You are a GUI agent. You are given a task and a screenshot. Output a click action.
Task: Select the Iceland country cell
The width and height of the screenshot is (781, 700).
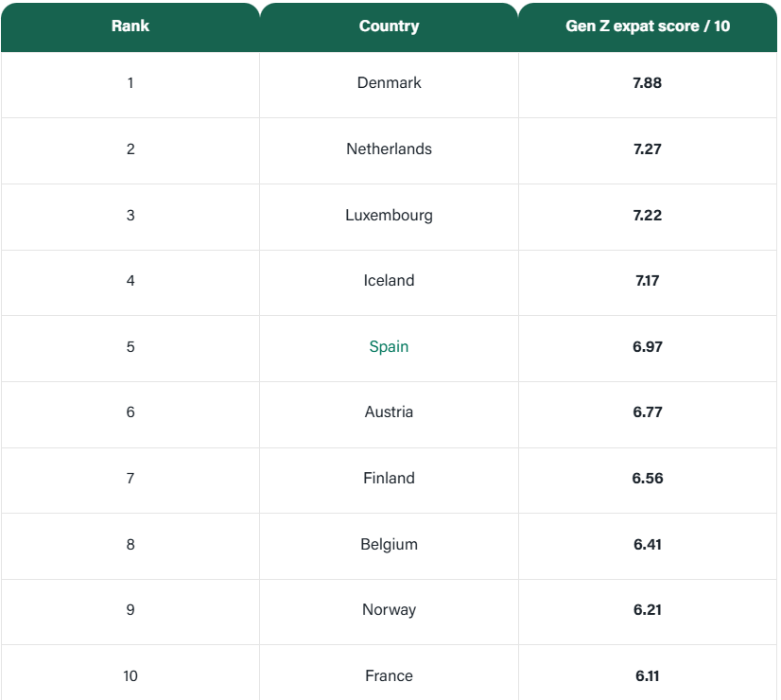click(x=389, y=280)
